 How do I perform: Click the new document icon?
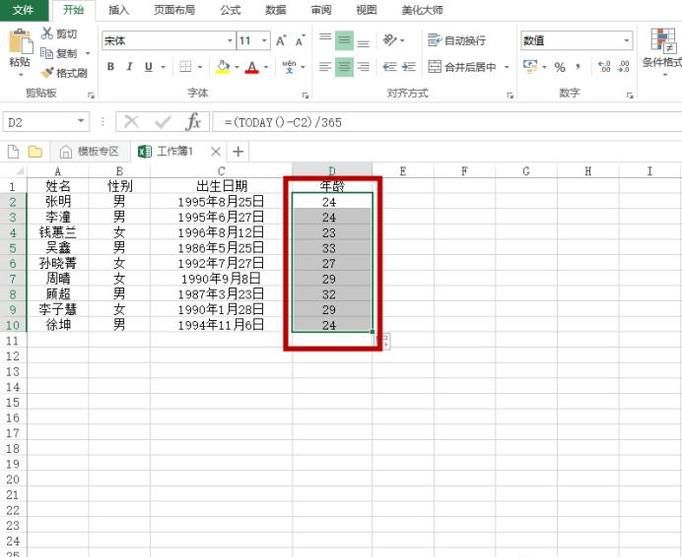click(x=13, y=151)
